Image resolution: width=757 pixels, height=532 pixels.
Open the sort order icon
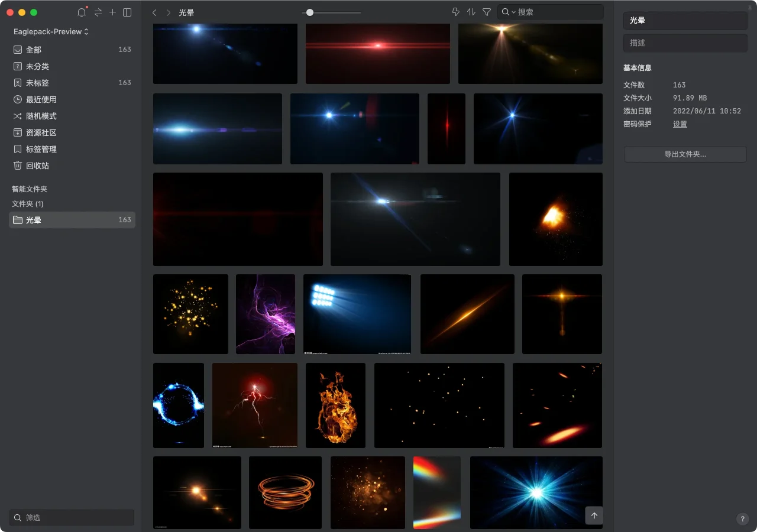471,12
